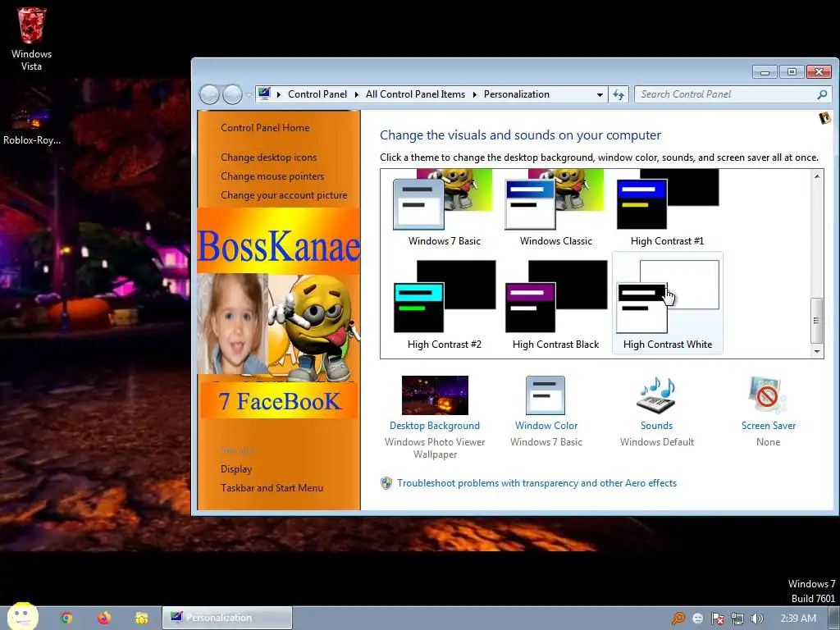
Task: Open the Start menu smiley orb
Action: click(x=22, y=616)
